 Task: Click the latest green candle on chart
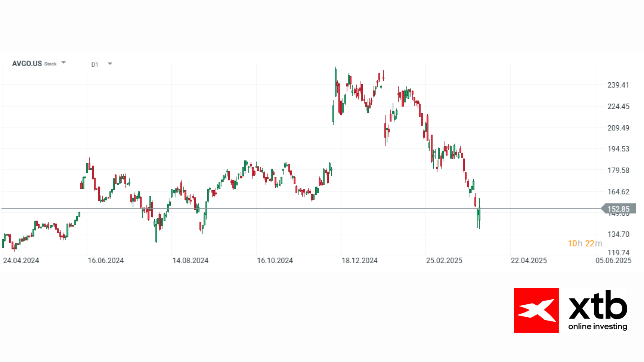(x=479, y=214)
